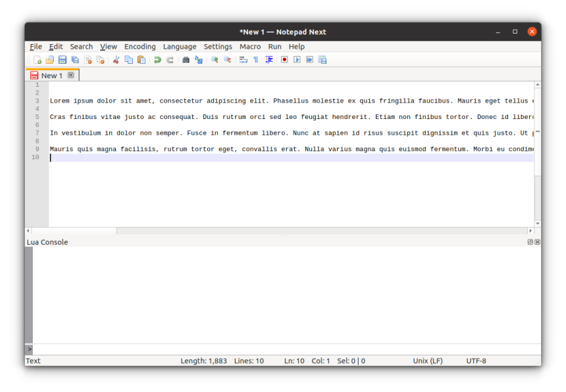566x392 pixels.
Task: Start macro recording with the red dot icon
Action: (x=283, y=59)
